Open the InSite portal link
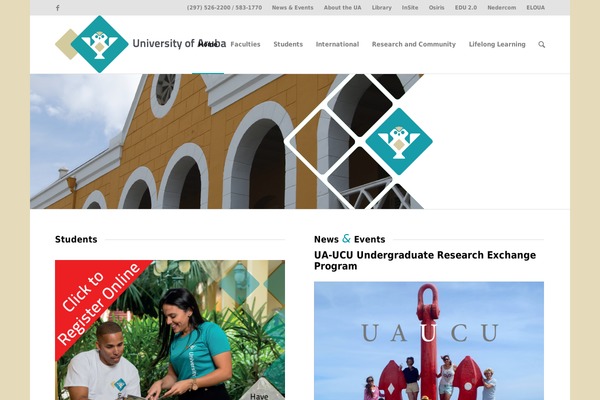The image size is (600, 400). click(x=410, y=8)
